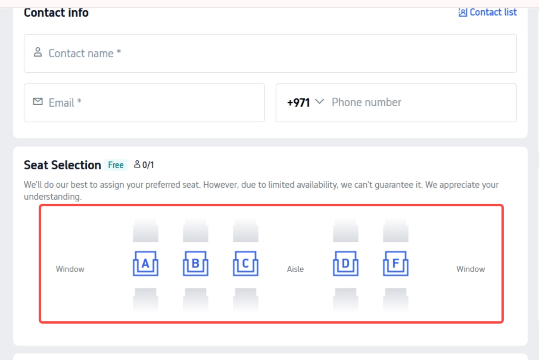Select middle seat B
Screen dimensions: 539x360
pos(195,263)
